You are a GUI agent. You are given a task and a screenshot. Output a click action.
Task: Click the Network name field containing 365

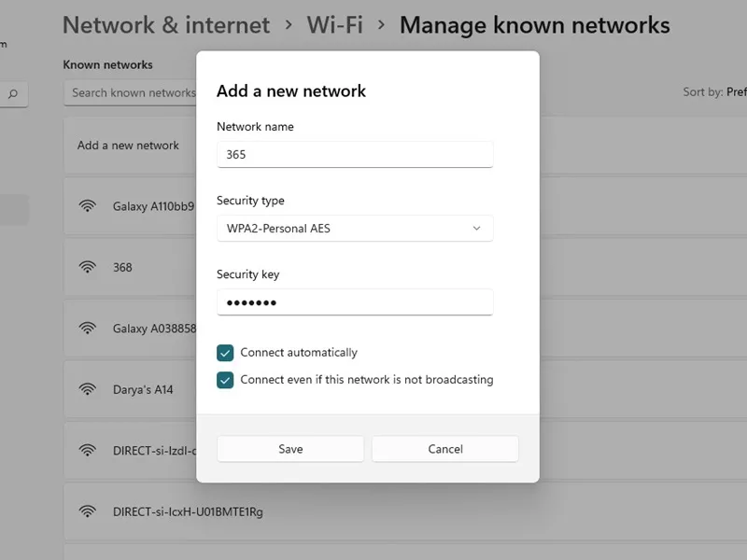[x=355, y=154]
